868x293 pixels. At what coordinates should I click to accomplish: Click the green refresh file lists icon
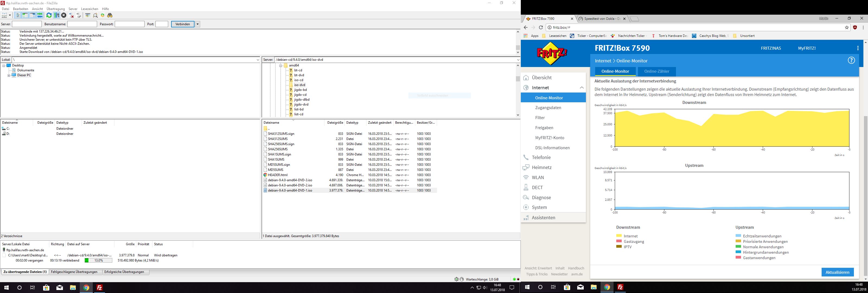click(49, 15)
